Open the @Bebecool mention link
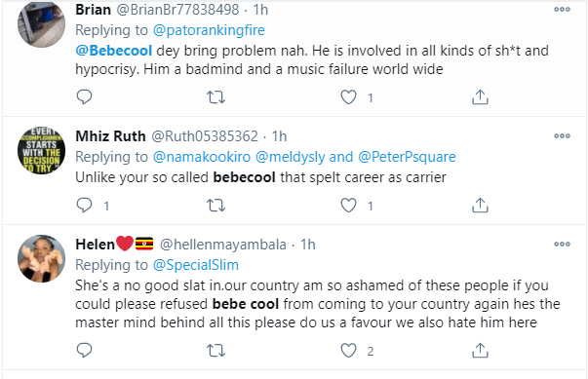 click(x=114, y=51)
